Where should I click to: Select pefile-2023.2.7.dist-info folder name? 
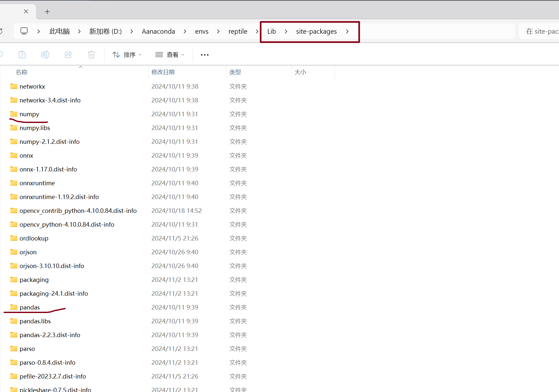(53, 376)
